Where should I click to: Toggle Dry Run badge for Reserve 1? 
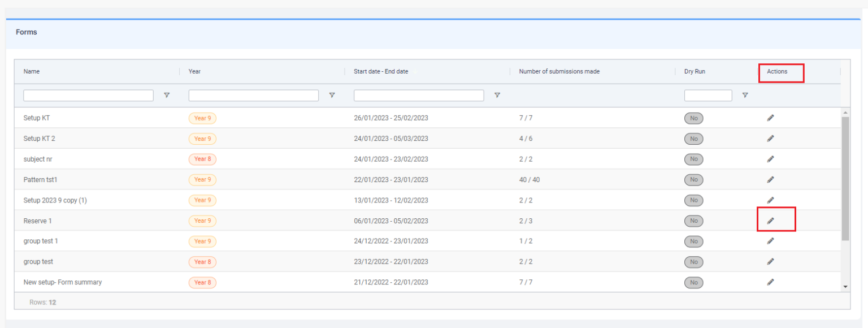click(x=693, y=221)
